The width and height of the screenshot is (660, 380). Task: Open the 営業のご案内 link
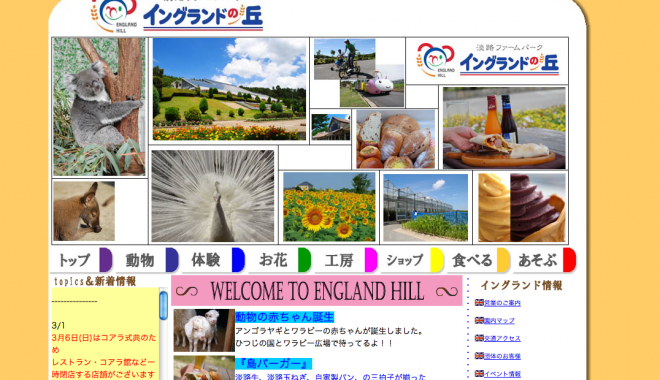click(502, 303)
